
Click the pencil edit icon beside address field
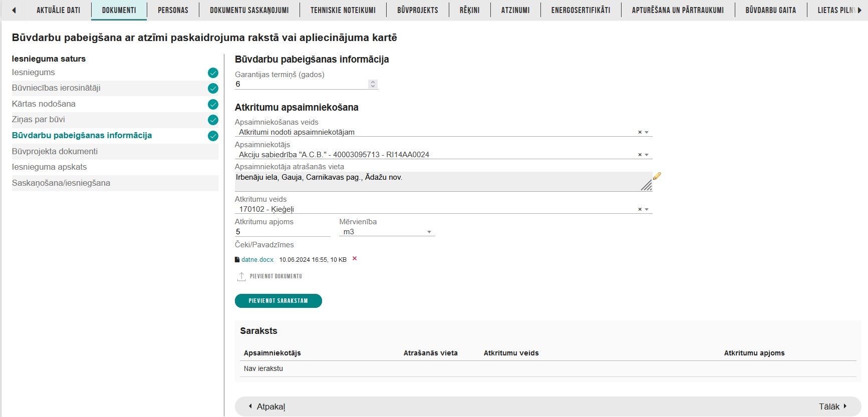click(x=657, y=176)
